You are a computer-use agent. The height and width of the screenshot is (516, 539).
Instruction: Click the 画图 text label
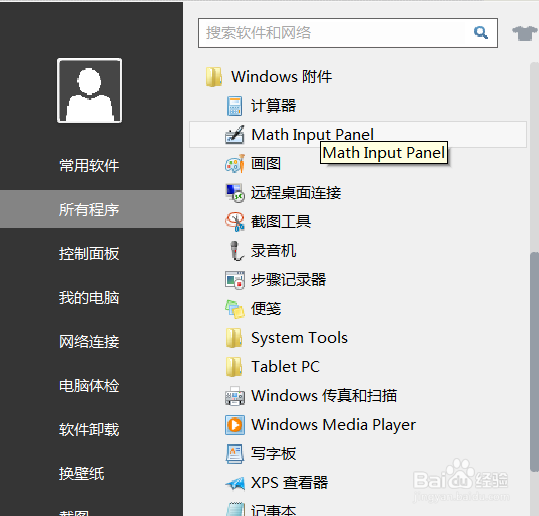266,164
